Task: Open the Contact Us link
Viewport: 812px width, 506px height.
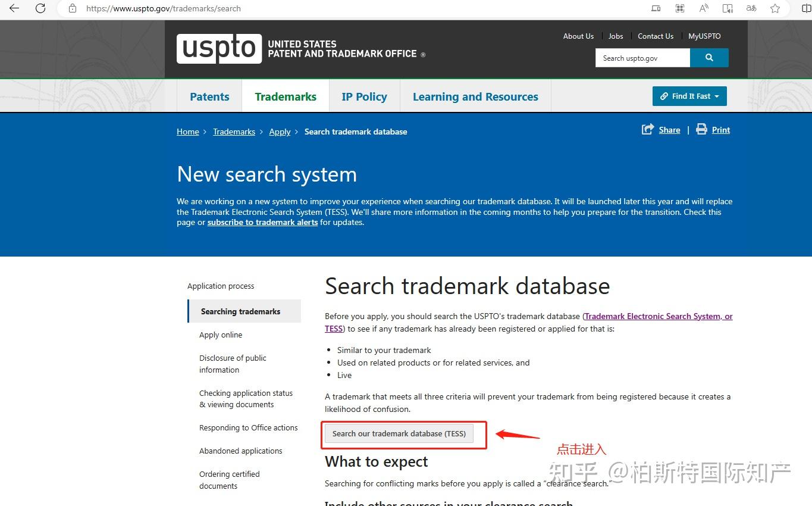Action: (656, 36)
